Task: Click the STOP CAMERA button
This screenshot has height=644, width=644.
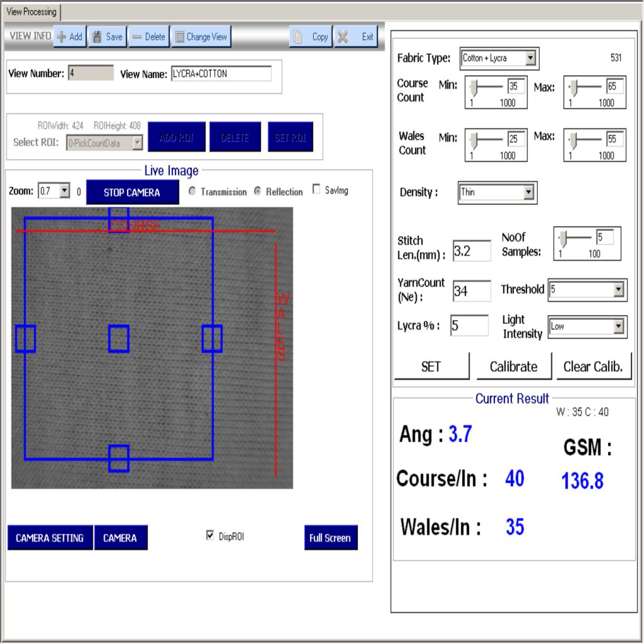Action: 132,192
